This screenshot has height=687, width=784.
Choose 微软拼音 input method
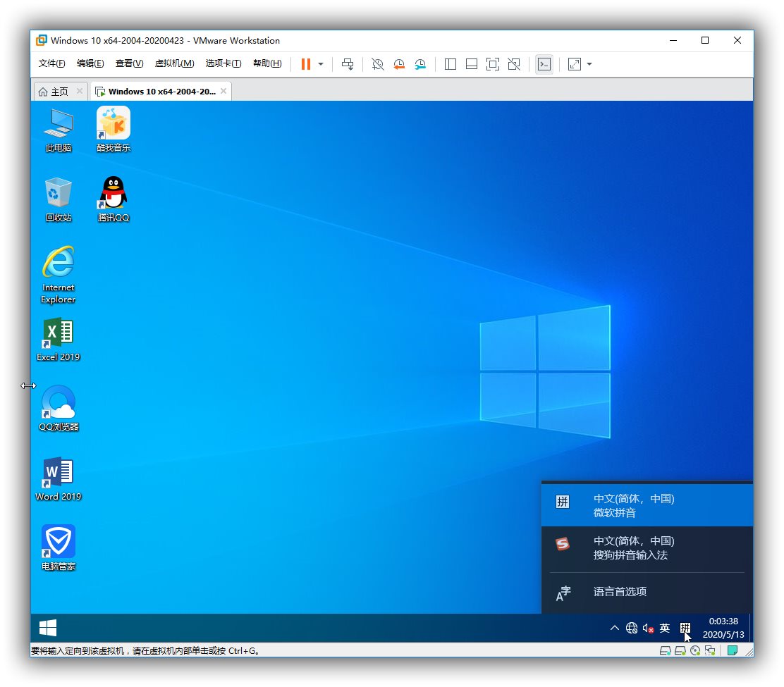pyautogui.click(x=647, y=505)
